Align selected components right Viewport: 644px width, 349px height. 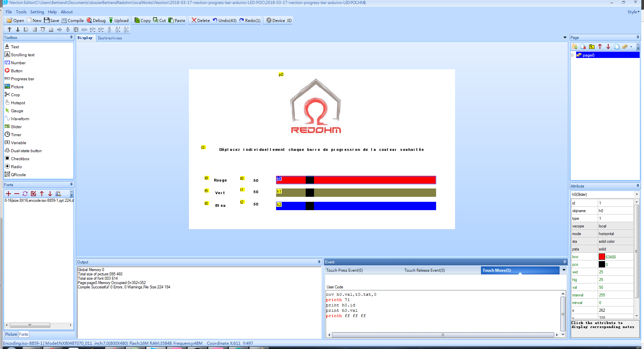[34, 29]
